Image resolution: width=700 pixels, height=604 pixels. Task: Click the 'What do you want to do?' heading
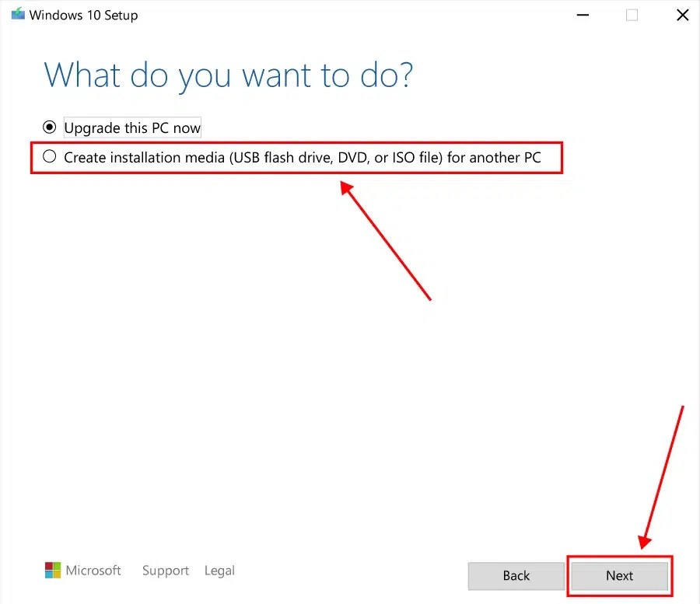[229, 76]
